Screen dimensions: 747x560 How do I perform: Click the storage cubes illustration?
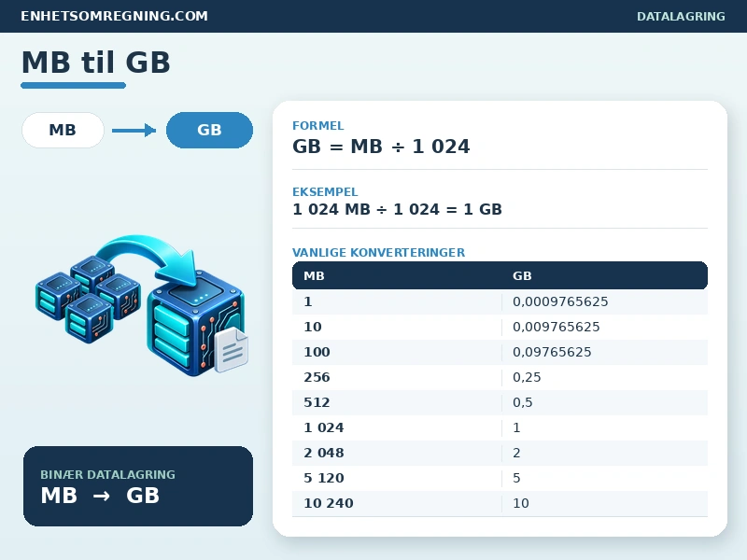tap(142, 305)
